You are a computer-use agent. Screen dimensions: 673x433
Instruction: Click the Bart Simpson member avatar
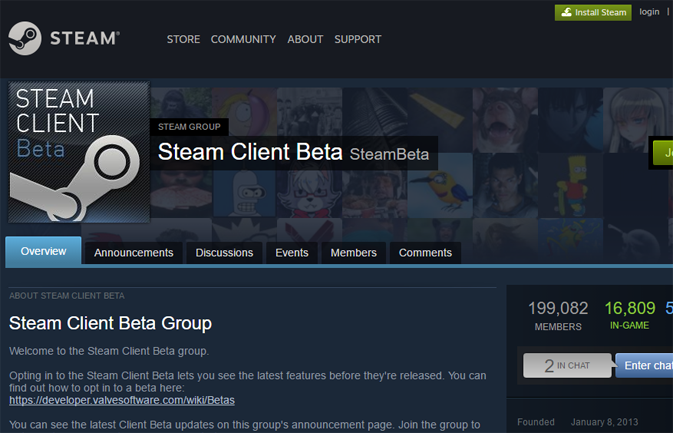[x=570, y=185]
